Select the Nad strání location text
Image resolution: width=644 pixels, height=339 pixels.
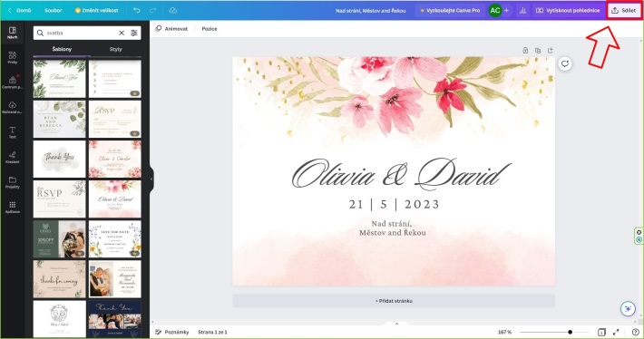[x=392, y=228]
